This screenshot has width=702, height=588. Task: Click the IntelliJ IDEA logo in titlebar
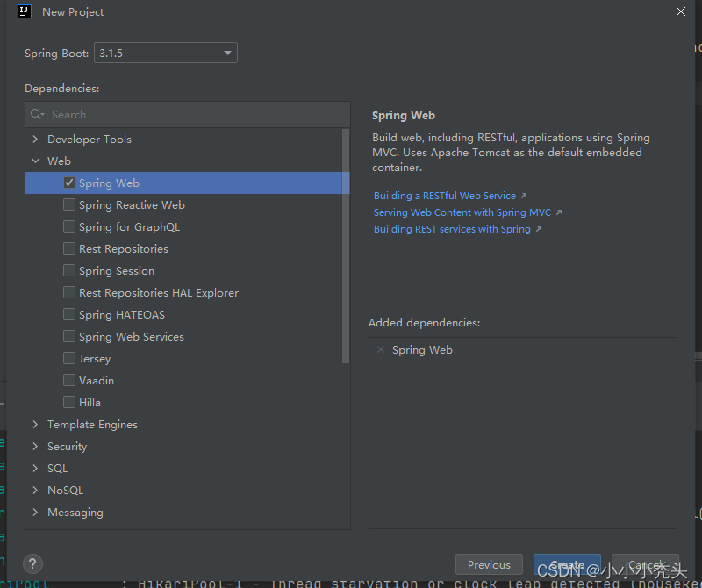point(23,11)
